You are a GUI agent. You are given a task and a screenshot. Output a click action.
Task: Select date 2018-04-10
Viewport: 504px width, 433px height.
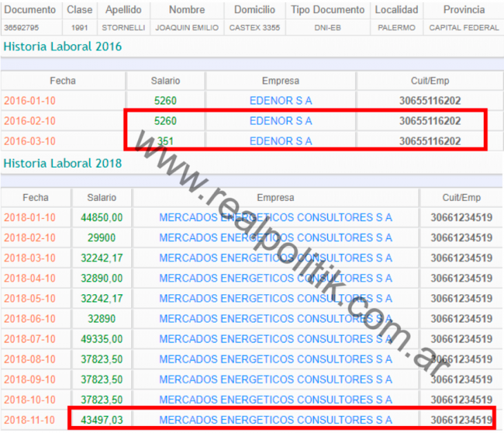tap(30, 278)
